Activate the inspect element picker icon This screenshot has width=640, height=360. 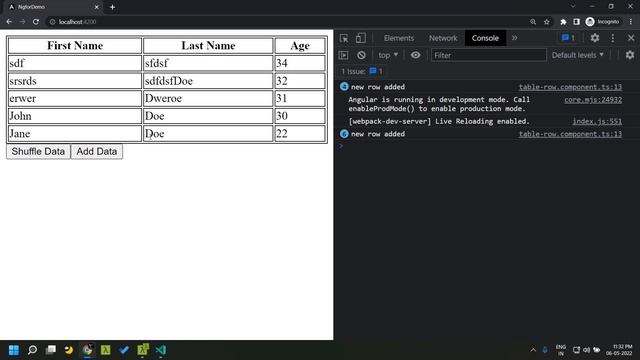(x=344, y=38)
